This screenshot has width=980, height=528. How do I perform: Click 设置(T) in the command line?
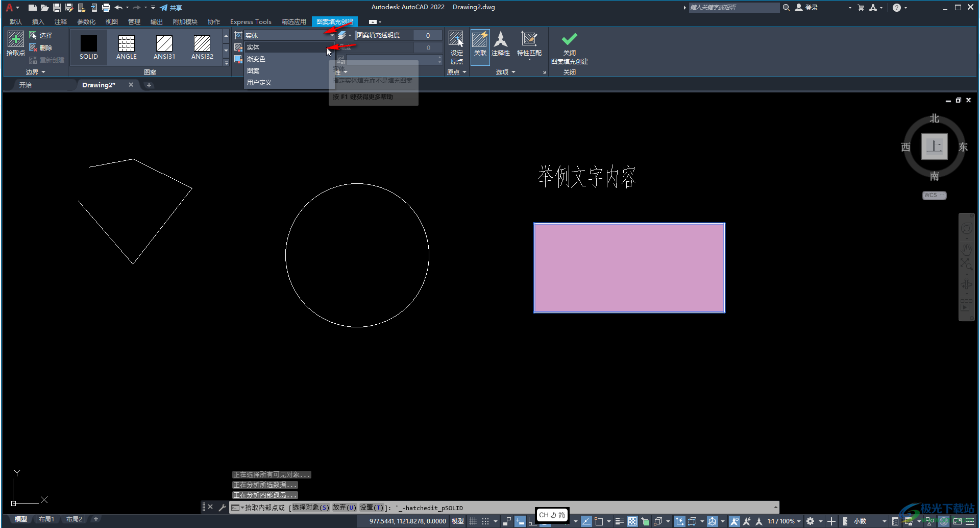372,508
